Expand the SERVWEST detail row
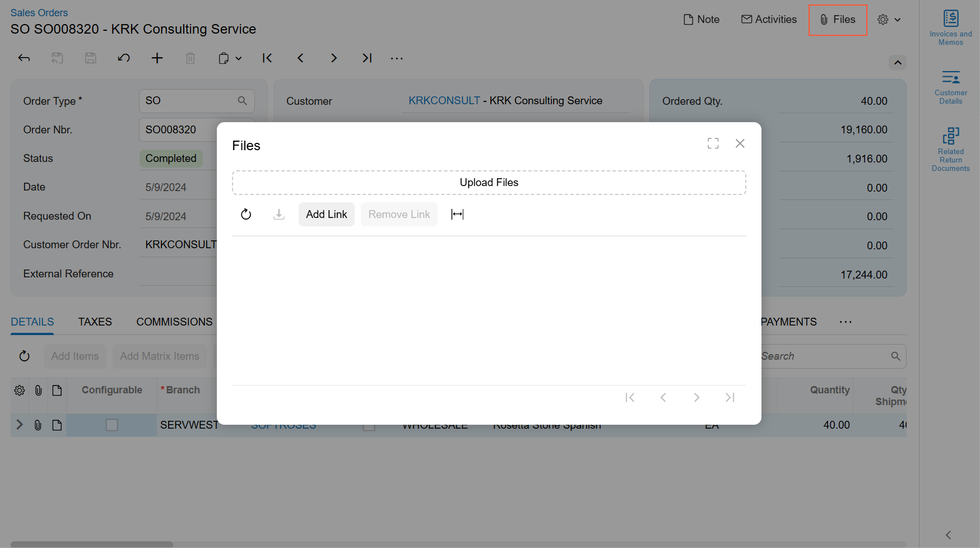Image resolution: width=980 pixels, height=548 pixels. pyautogui.click(x=20, y=425)
